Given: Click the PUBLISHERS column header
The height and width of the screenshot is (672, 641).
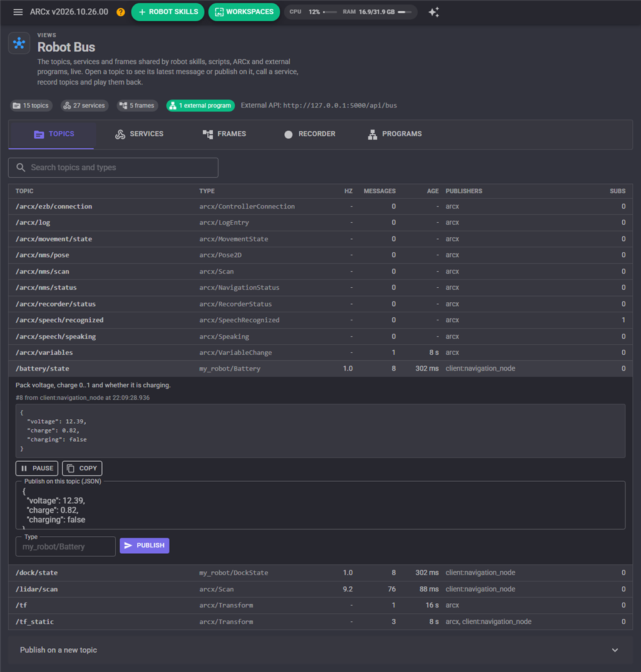Looking at the screenshot, I should coord(464,191).
